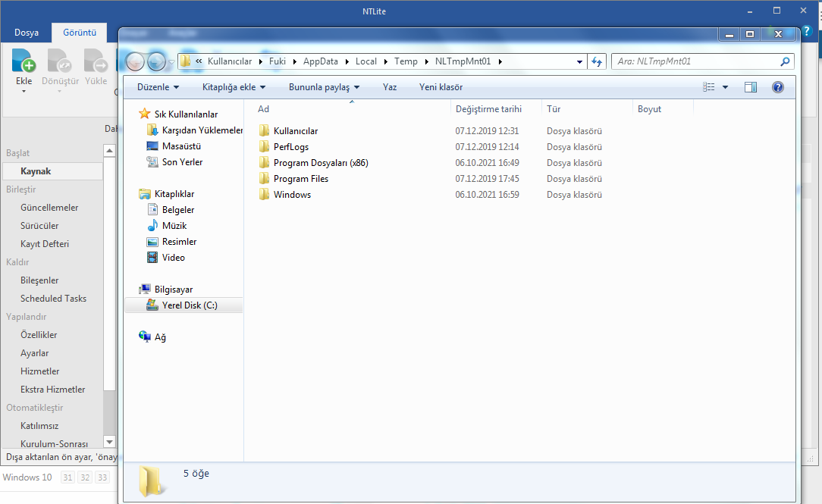Click the change view icon
Image resolution: width=822 pixels, height=504 pixels.
pyautogui.click(x=709, y=87)
